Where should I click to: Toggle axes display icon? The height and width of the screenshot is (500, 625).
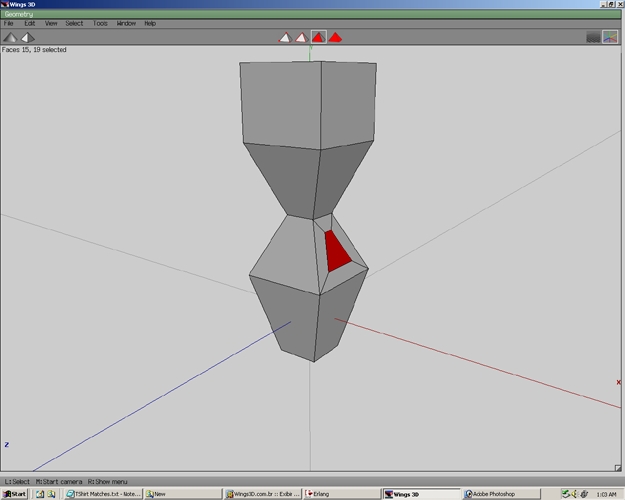(x=610, y=37)
